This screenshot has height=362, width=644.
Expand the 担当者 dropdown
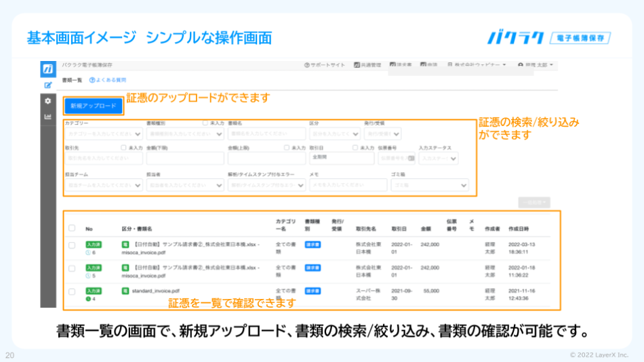point(185,185)
